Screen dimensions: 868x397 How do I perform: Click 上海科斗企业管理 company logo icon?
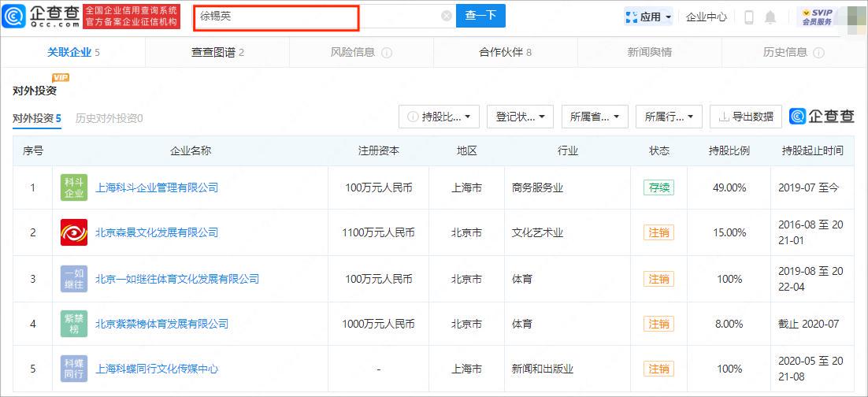pyautogui.click(x=74, y=187)
